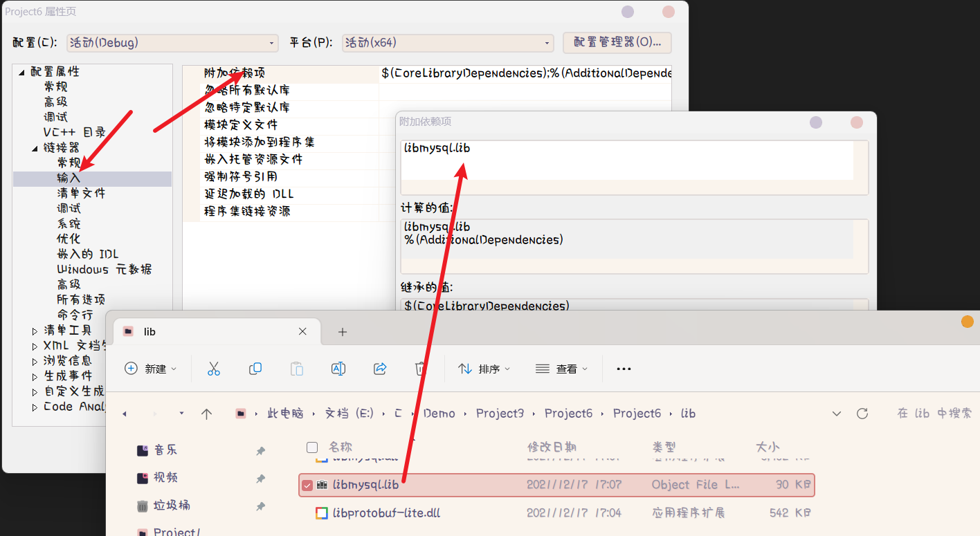Expand the 清单工具 tree node
The image size is (980, 536).
[x=35, y=331]
